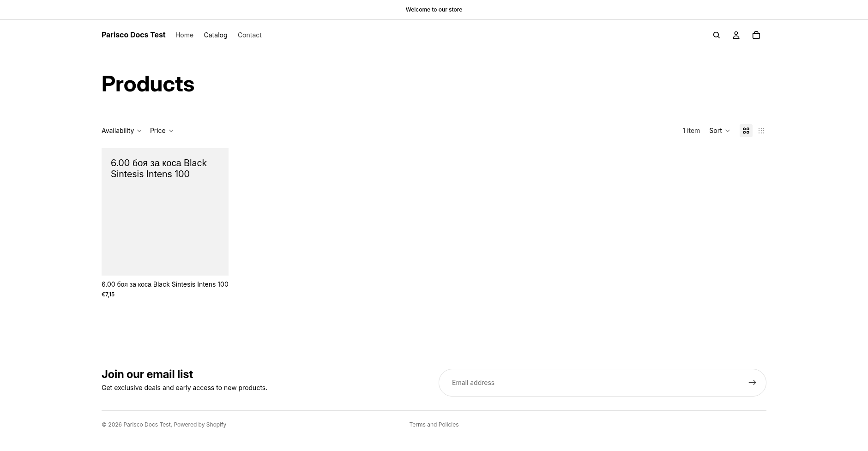Click the €7,15 price text

click(x=108, y=295)
